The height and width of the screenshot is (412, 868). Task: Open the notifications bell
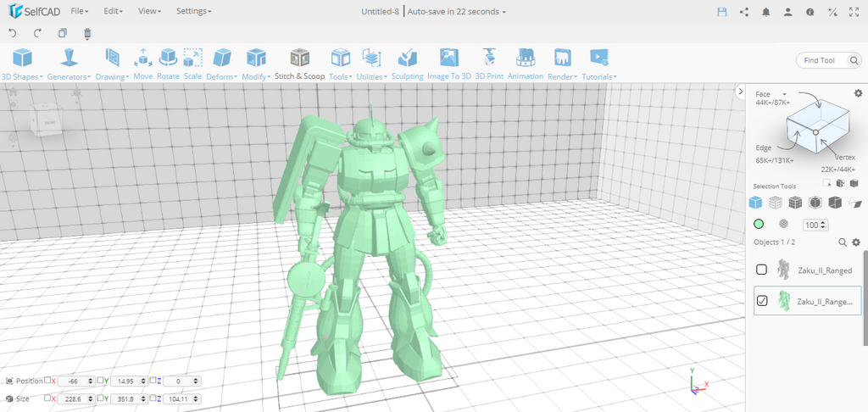766,12
